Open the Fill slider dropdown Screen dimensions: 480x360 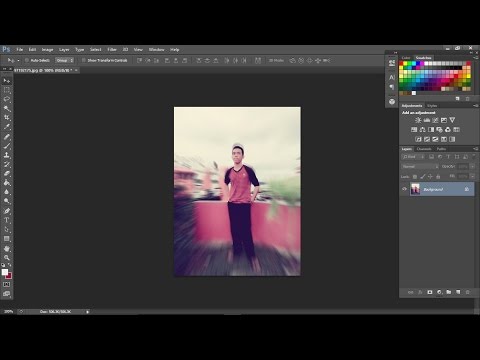[x=472, y=176]
